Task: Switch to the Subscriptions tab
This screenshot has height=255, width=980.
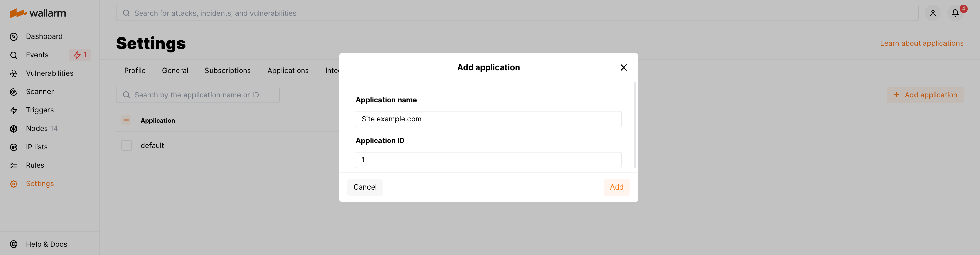Action: pos(228,70)
